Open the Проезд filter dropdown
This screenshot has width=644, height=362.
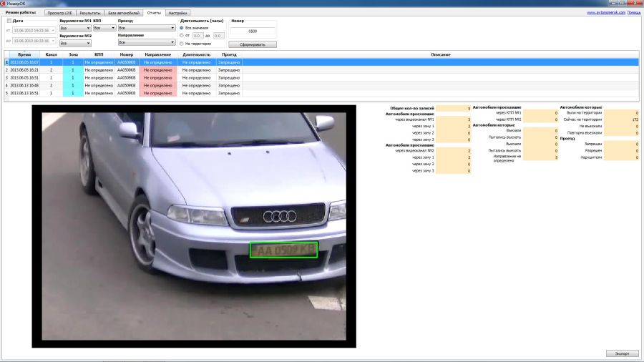[146, 28]
